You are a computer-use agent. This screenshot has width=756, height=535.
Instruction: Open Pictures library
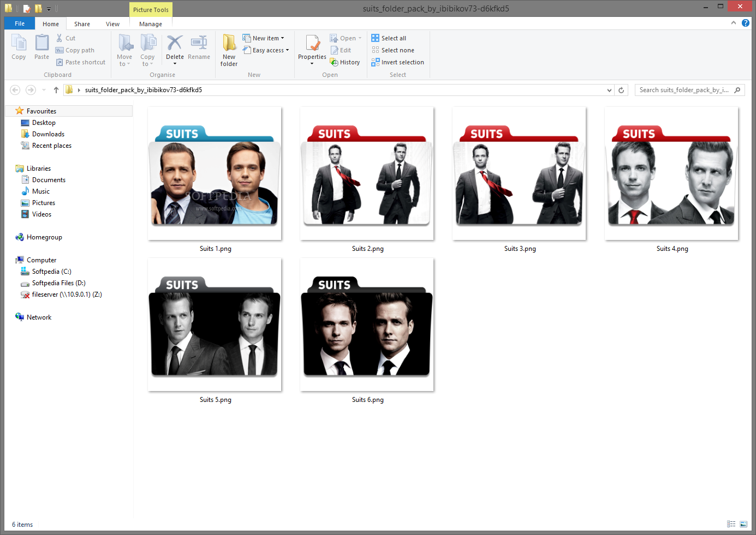tap(43, 203)
